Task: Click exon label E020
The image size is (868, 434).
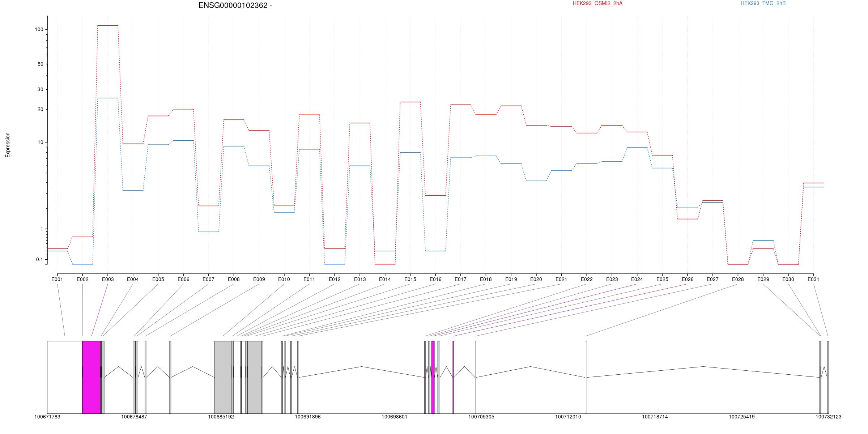Action: pyautogui.click(x=536, y=280)
